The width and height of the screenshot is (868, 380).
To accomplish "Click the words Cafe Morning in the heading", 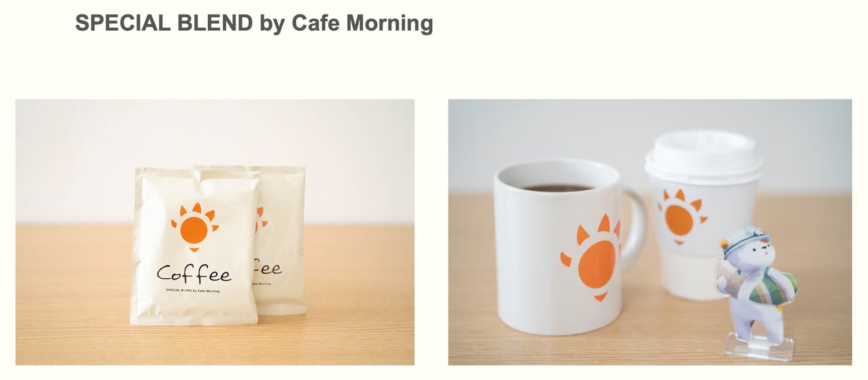I will 362,23.
